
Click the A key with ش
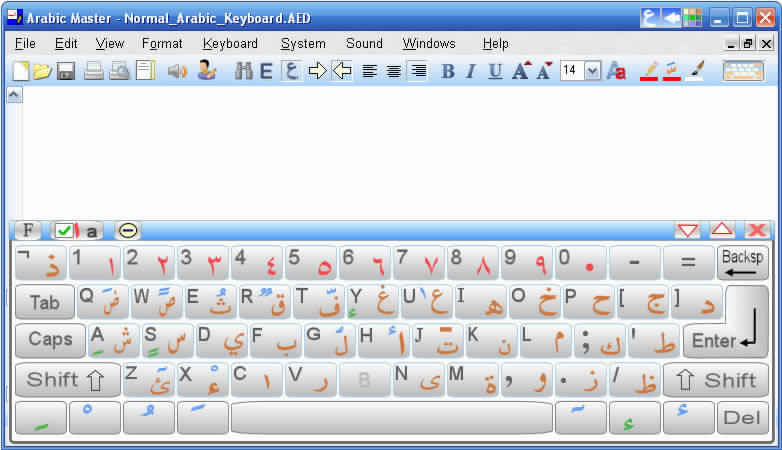(114, 340)
